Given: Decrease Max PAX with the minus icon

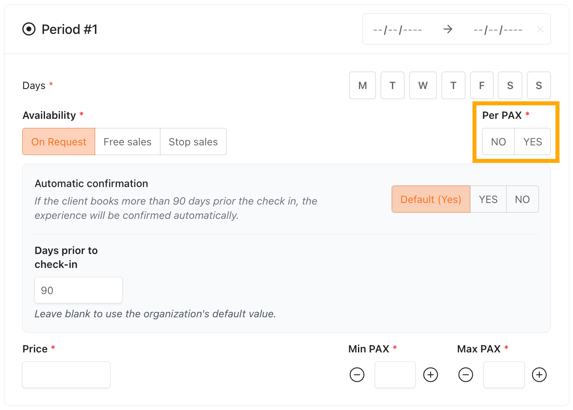Looking at the screenshot, I should click(x=466, y=375).
